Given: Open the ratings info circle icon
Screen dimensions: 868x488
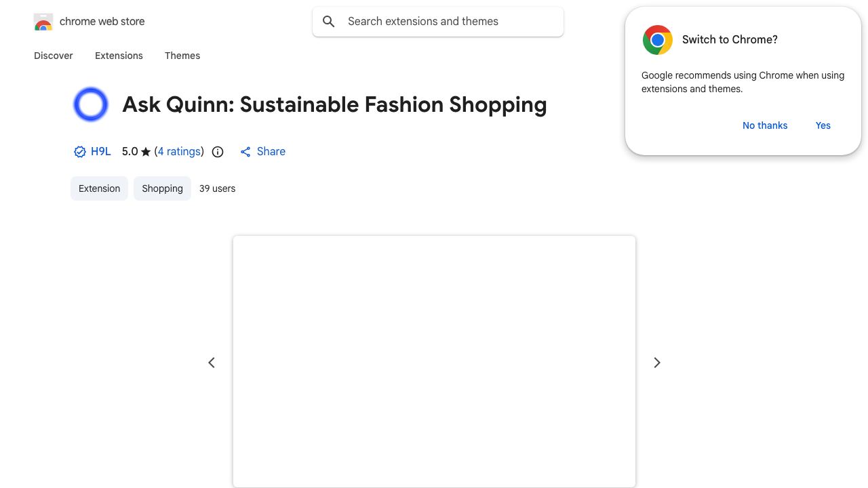Looking at the screenshot, I should [x=218, y=152].
